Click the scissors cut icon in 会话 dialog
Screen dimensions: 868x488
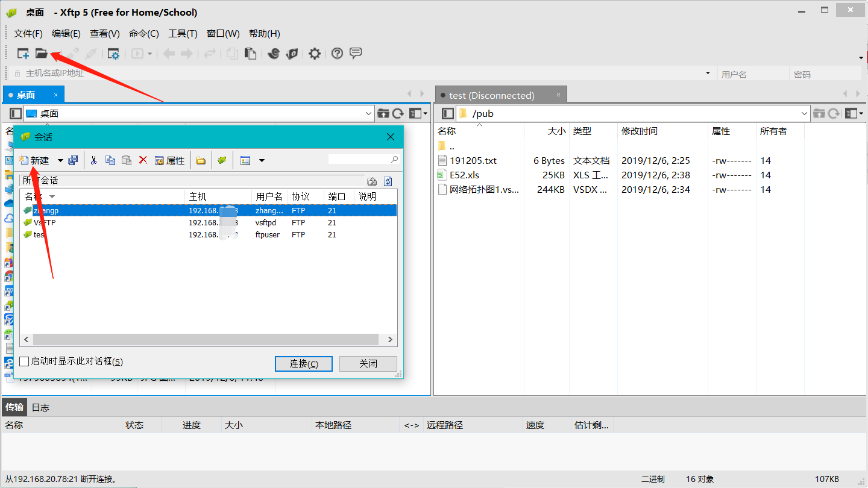[x=93, y=160]
